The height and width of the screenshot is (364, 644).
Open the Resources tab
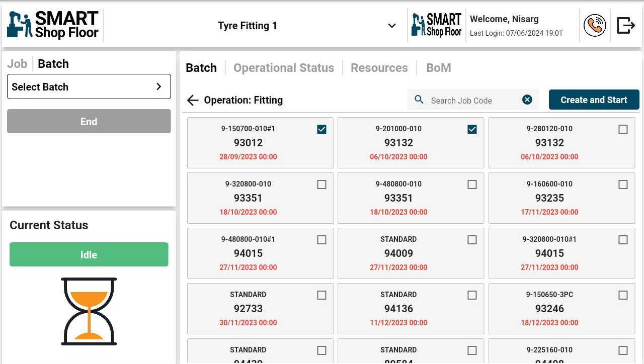379,68
